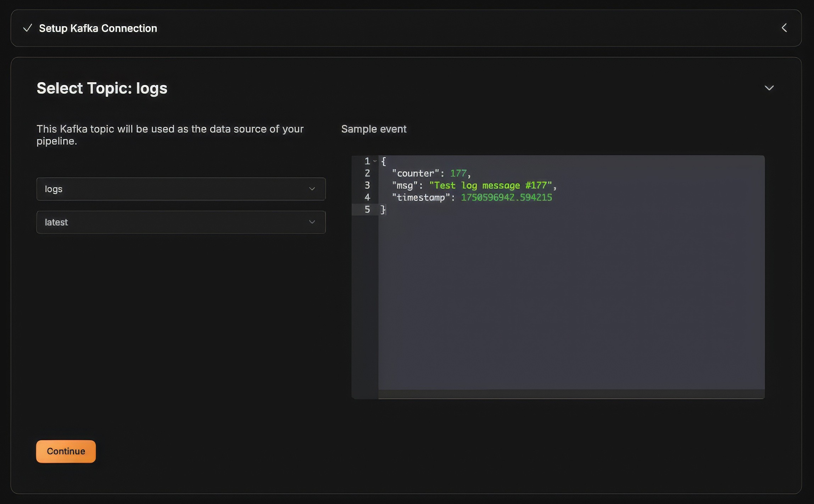Image resolution: width=814 pixels, height=504 pixels.
Task: Click the chevron icon in logs dropdown
Action: tap(312, 189)
